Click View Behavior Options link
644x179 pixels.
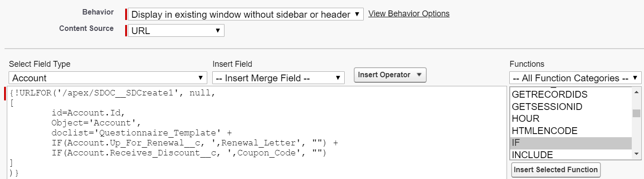[x=409, y=14]
